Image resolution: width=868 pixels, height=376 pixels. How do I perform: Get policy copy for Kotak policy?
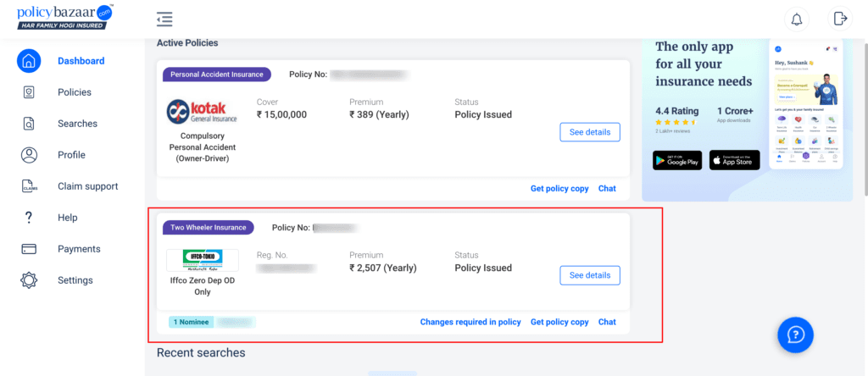pos(559,189)
